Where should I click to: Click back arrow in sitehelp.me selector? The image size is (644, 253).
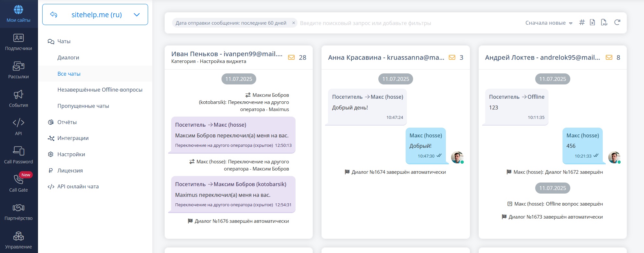(x=54, y=15)
